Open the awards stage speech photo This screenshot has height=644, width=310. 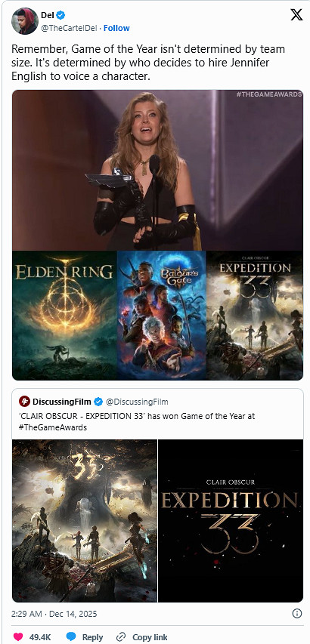158,171
